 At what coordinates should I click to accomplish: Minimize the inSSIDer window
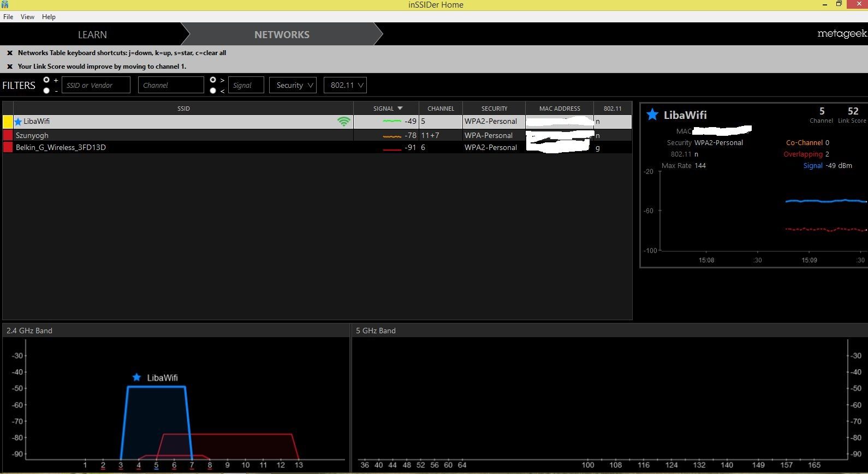pos(824,4)
